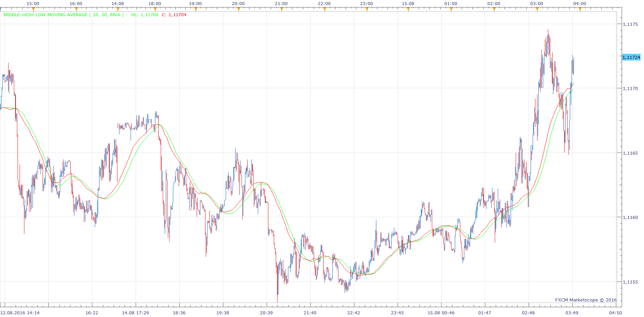
Task: Click the 19:38 bottom axis label
Action: pyautogui.click(x=223, y=313)
